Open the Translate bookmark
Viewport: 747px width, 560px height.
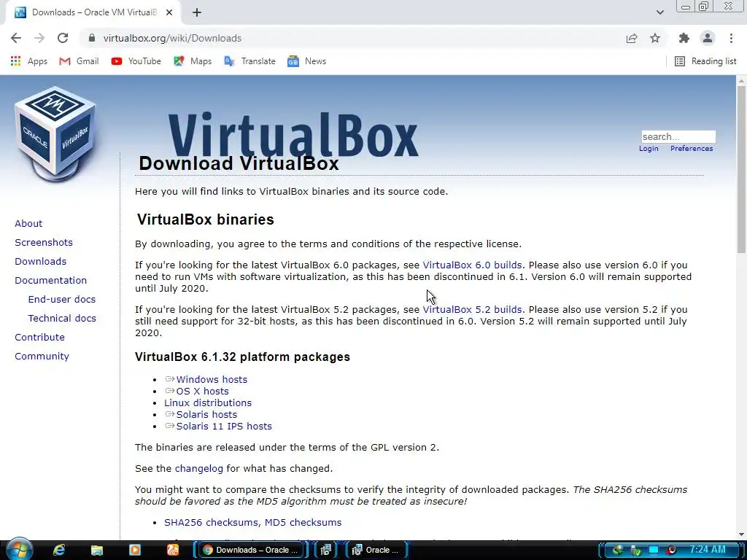[x=249, y=61]
